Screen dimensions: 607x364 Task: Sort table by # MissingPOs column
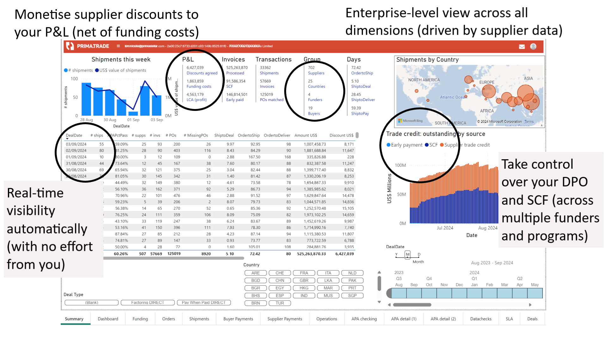point(196,135)
